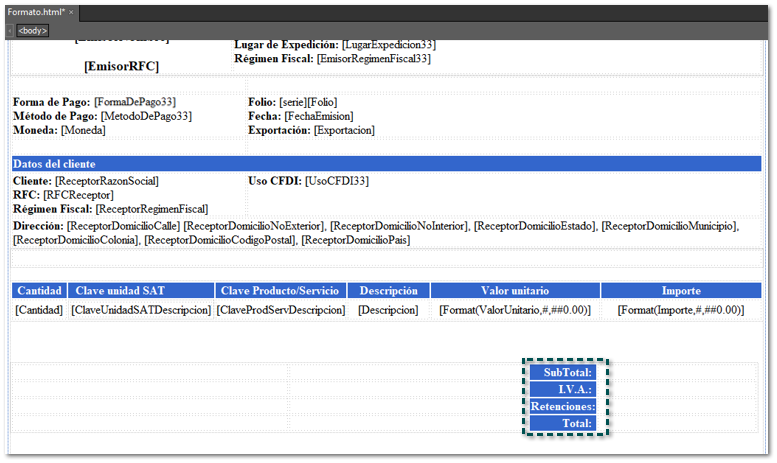
Task: Click the Valor unitario column header
Action: [515, 290]
